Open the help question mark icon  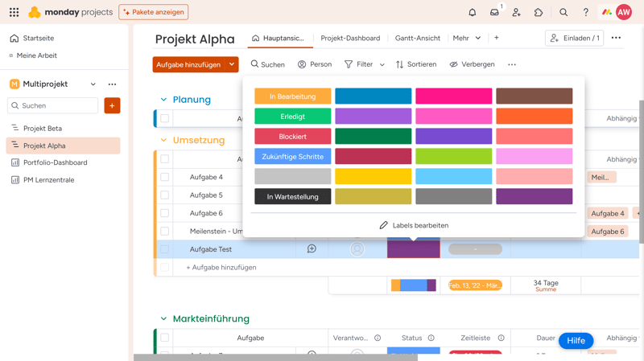tap(585, 13)
